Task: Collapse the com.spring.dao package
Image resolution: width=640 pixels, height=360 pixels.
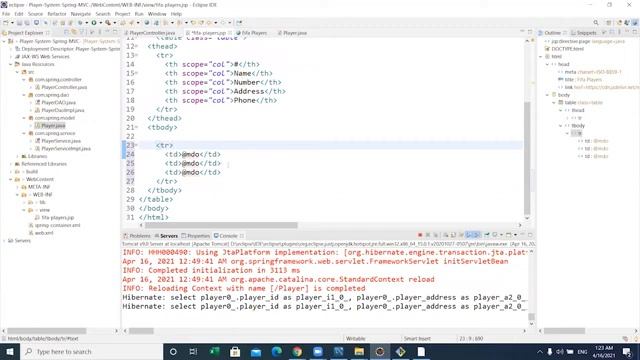Action: coord(24,95)
